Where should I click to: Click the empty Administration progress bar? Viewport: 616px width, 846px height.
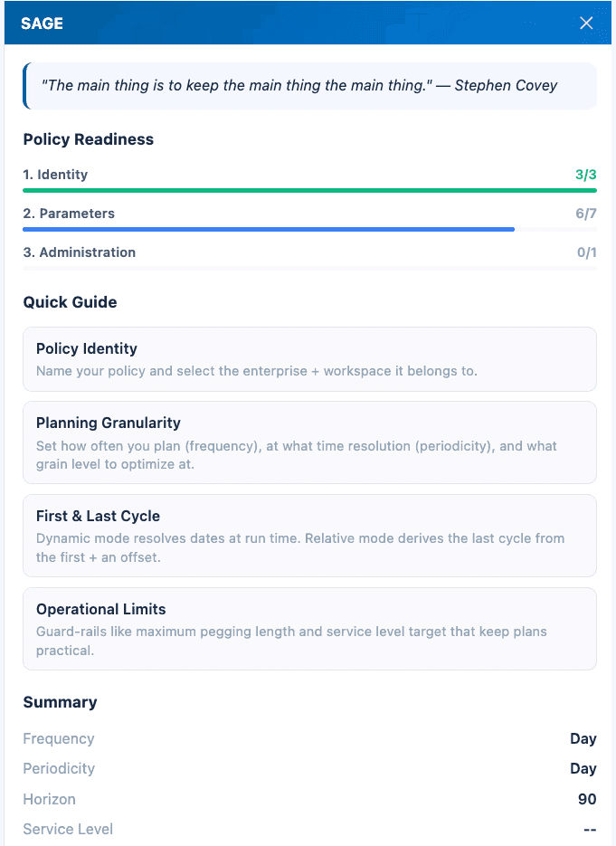[x=309, y=269]
